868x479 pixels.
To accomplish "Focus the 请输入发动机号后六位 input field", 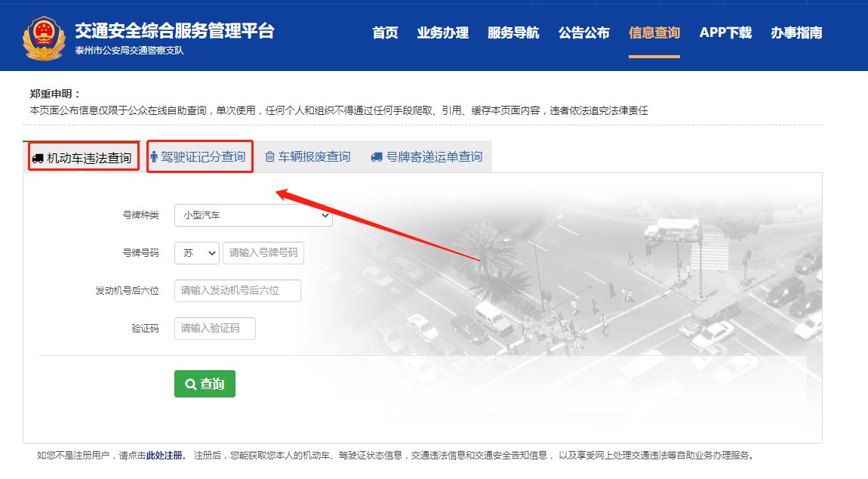I will click(238, 291).
